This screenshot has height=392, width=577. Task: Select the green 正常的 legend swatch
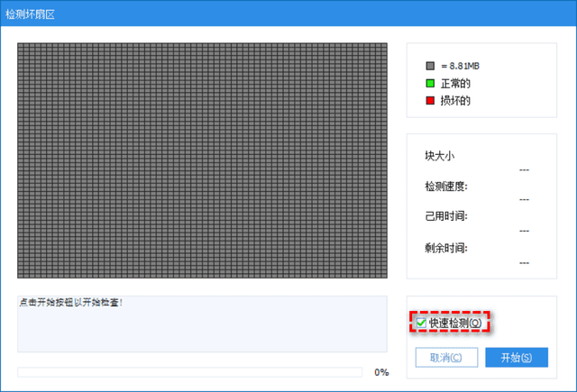[430, 84]
